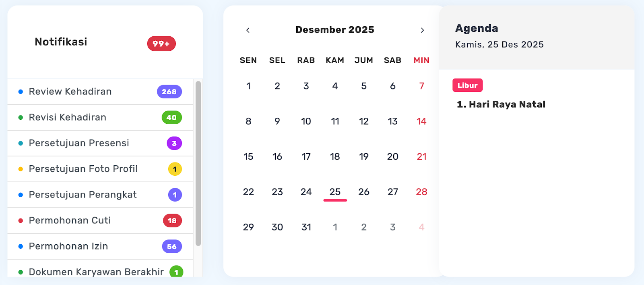Click the purple 3 badge on Persetujuan Presensi
The height and width of the screenshot is (285, 644).
174,144
